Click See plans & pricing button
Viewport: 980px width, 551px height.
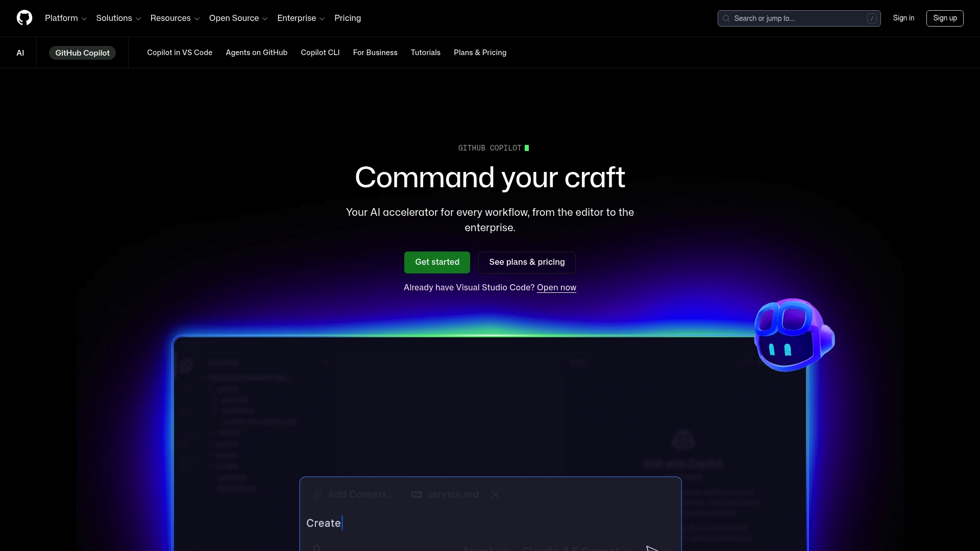527,262
